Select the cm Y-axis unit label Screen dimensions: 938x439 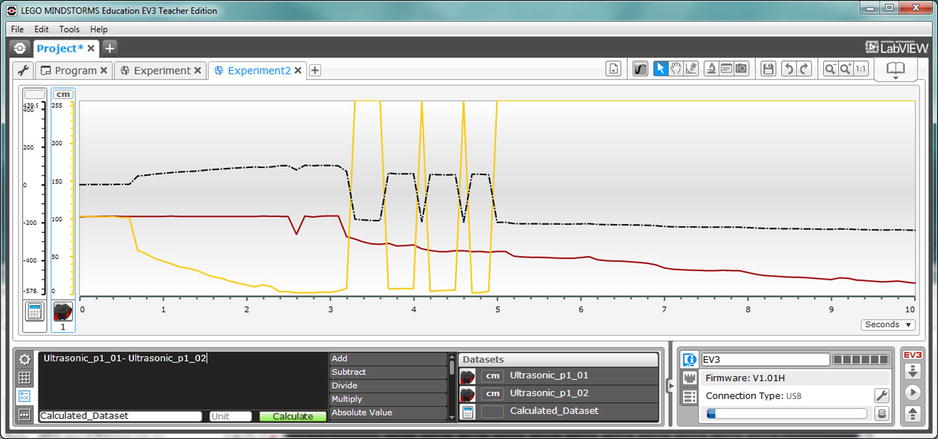click(63, 94)
